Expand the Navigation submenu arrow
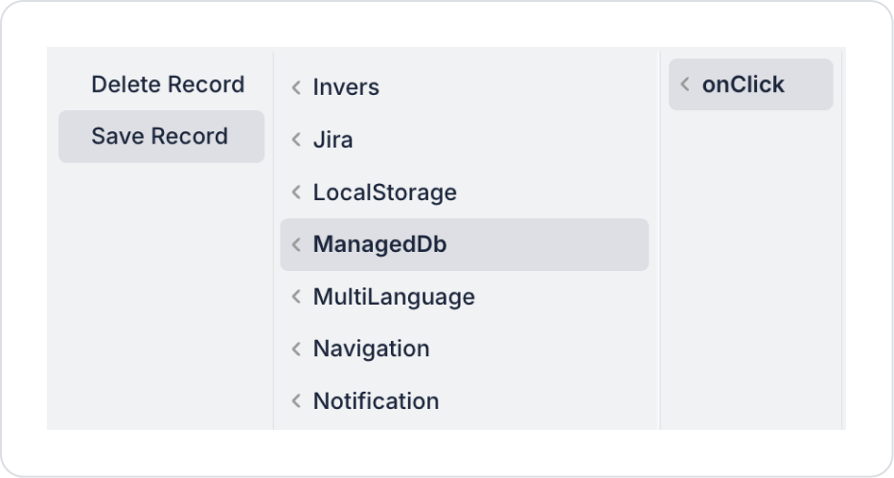 click(296, 349)
